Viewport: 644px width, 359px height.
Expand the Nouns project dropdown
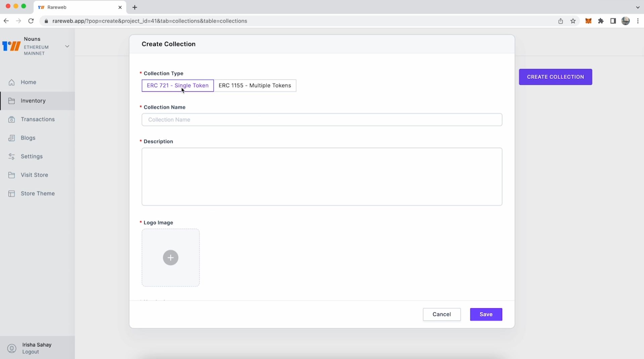pos(67,46)
